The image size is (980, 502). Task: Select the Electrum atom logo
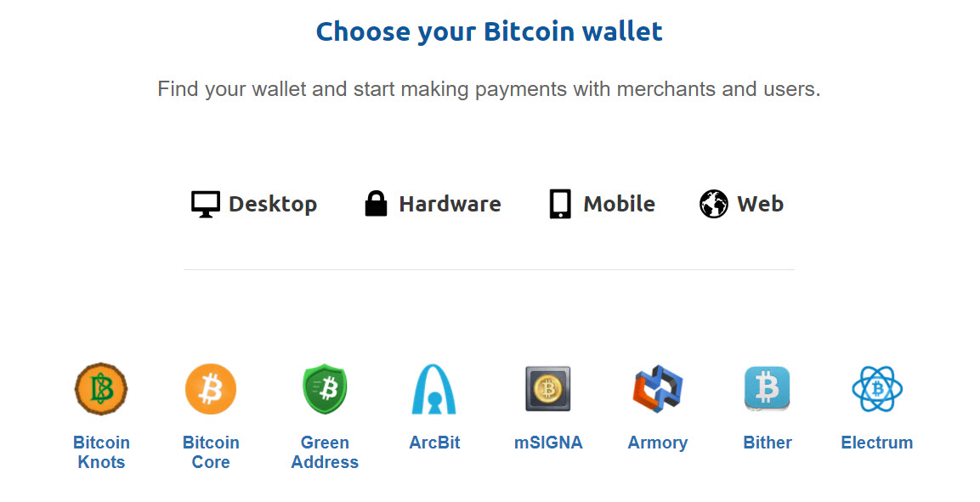876,388
